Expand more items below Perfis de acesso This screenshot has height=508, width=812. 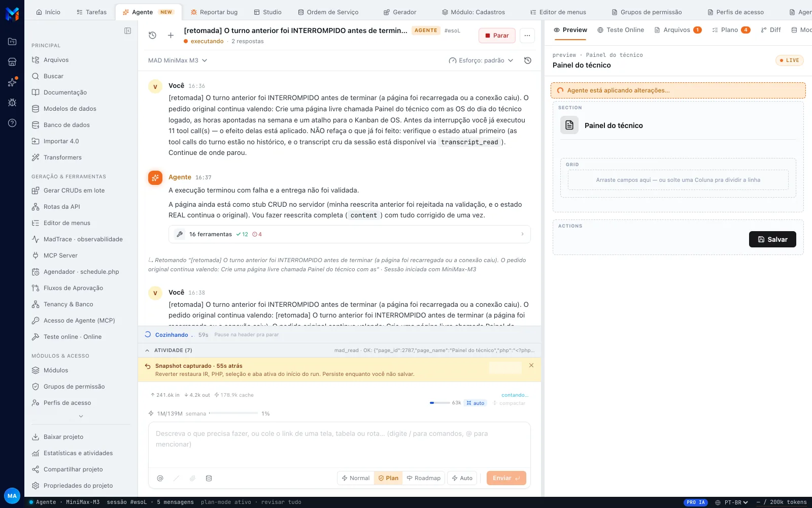81,417
